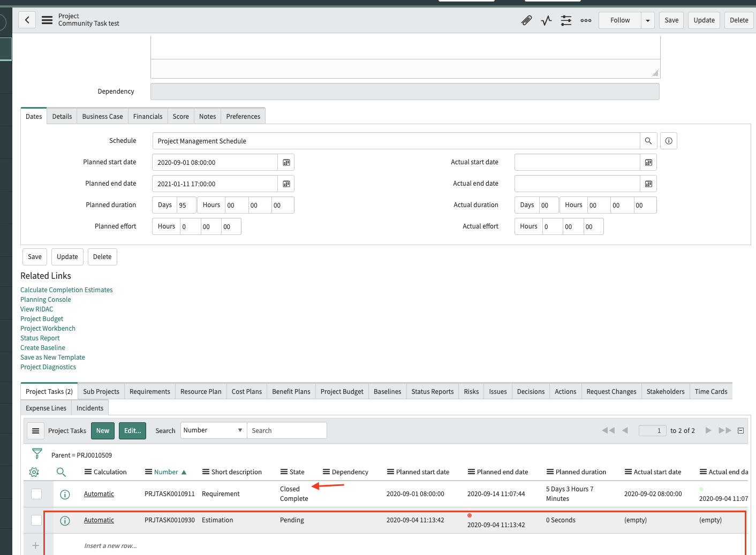
Task: Jump to last page of list
Action: (x=725, y=430)
